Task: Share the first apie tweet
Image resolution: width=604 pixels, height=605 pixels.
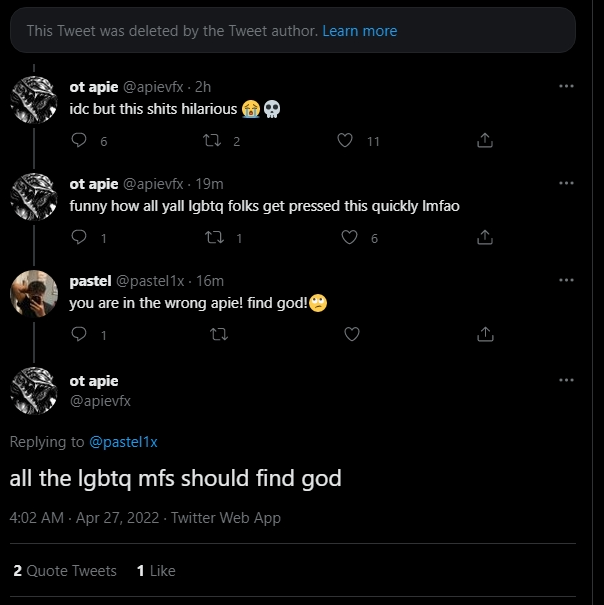Action: 485,141
